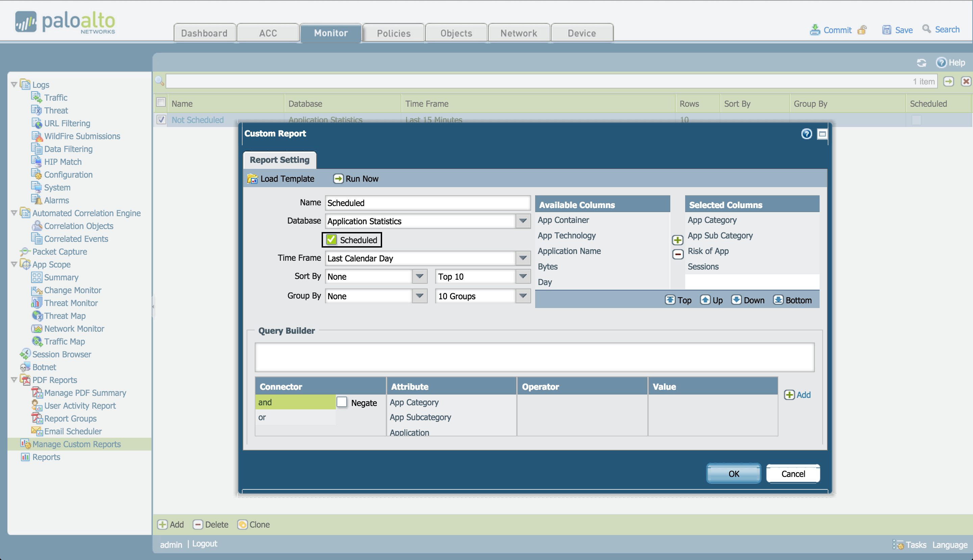Collapse the PDF Reports tree node

click(x=14, y=380)
